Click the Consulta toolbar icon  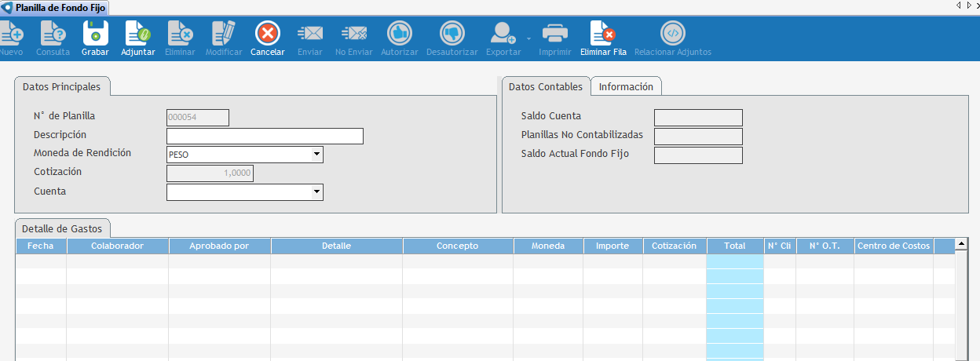coord(53,34)
